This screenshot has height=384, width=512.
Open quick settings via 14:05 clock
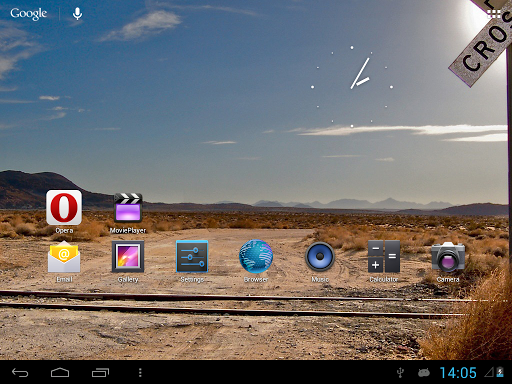pyautogui.click(x=458, y=373)
